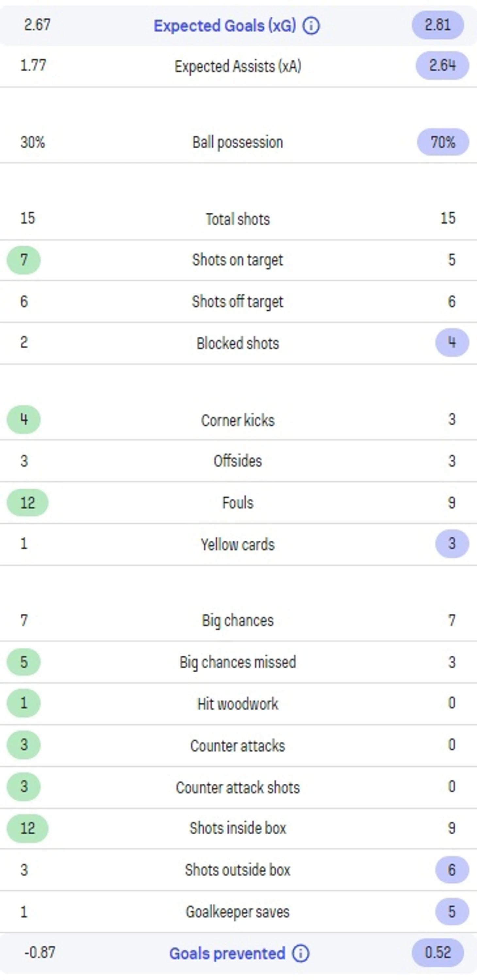Click the Counter attack shots label
477x980 pixels.
point(238,788)
